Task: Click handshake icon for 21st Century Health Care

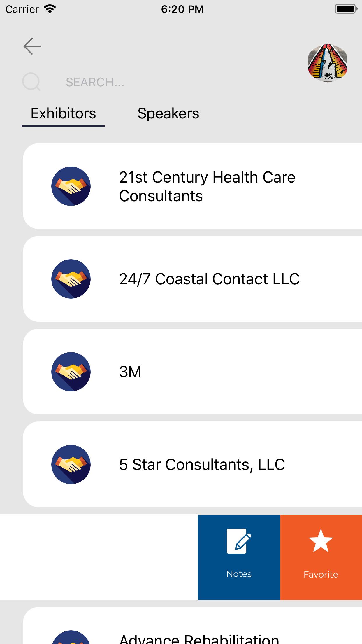Action: tap(71, 186)
